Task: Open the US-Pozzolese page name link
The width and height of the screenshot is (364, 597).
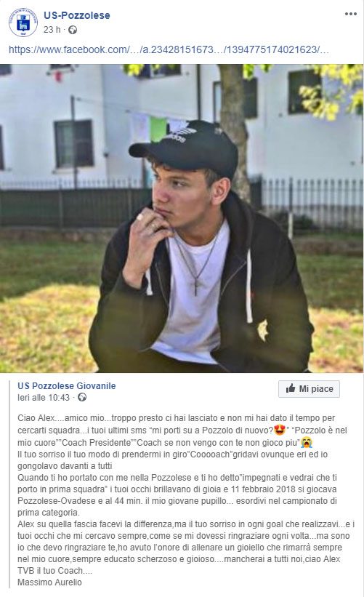Action: pyautogui.click(x=77, y=15)
